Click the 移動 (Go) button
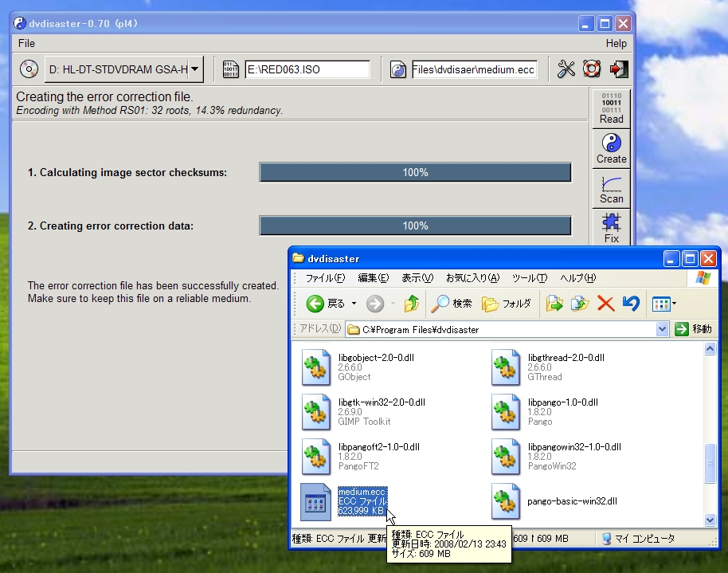Screen dimensions: 728x573 [694, 329]
